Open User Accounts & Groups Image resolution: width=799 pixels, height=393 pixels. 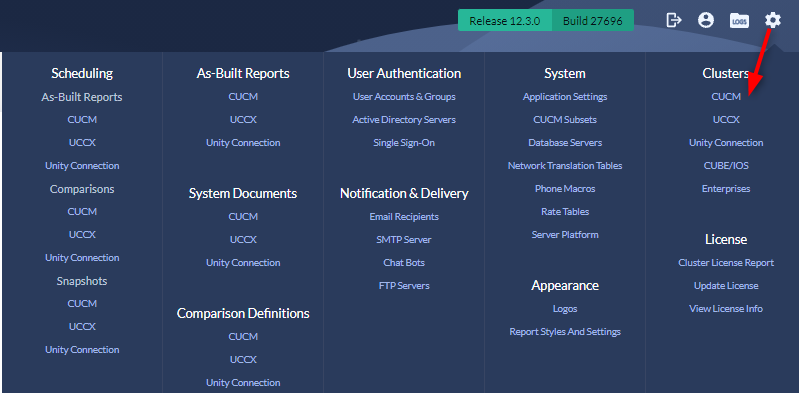pyautogui.click(x=404, y=96)
